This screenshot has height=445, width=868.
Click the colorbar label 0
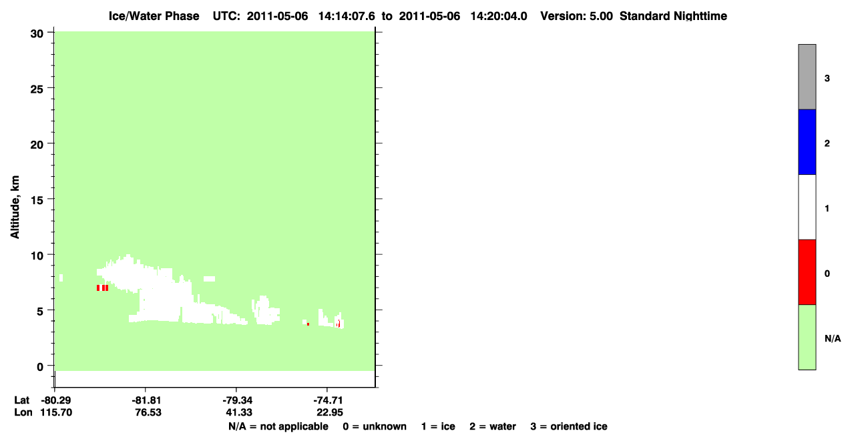point(827,274)
